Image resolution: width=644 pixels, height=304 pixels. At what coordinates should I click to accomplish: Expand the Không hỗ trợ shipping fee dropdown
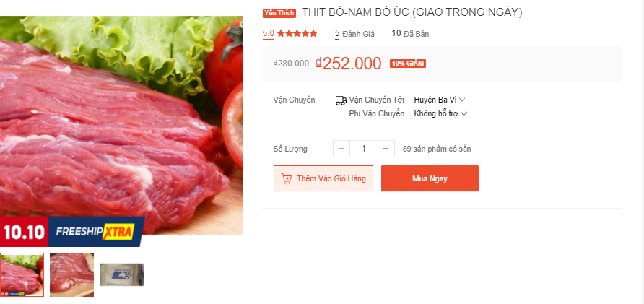440,114
